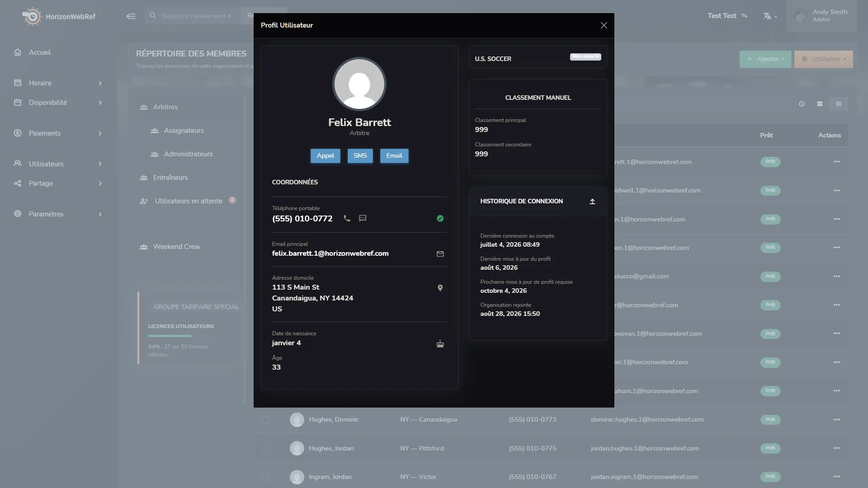868x488 pixels.
Task: Expand the Horaire menu
Action: [58, 83]
